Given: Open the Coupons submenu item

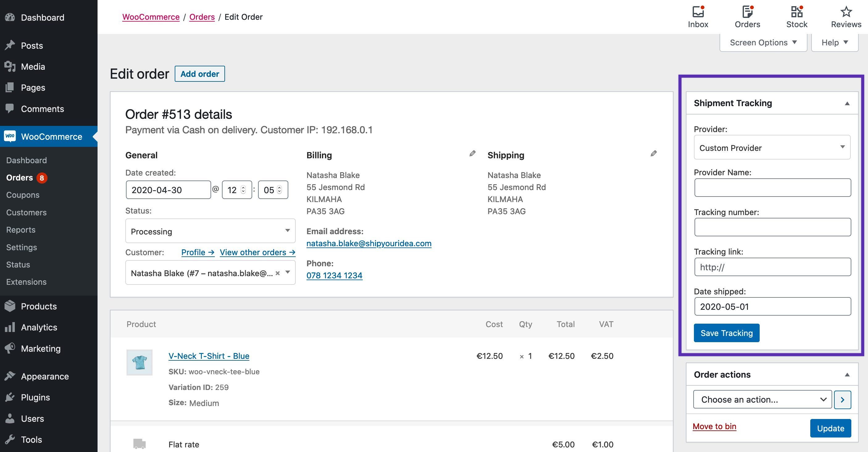Looking at the screenshot, I should 23,195.
